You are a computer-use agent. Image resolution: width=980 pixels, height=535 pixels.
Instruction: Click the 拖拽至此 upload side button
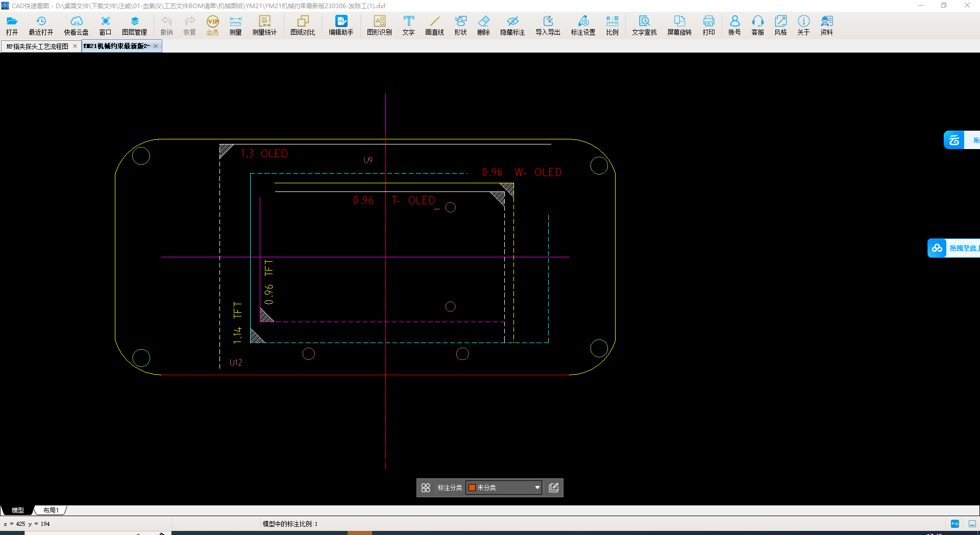coord(953,248)
